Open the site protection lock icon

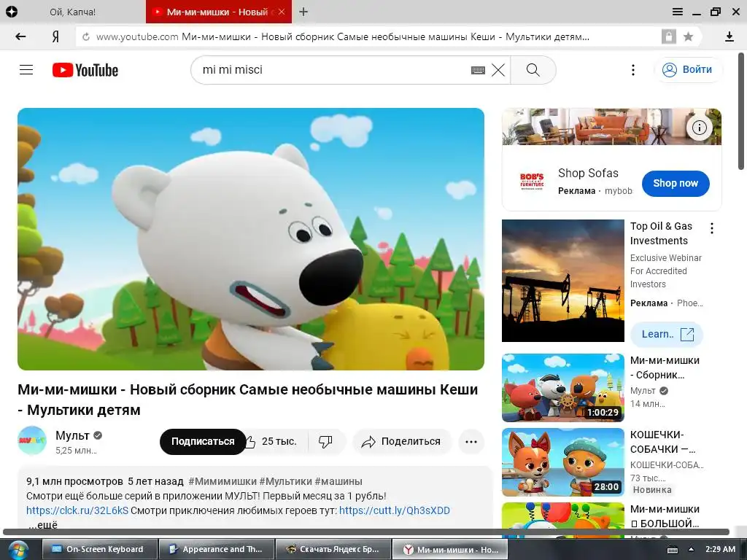tap(668, 36)
